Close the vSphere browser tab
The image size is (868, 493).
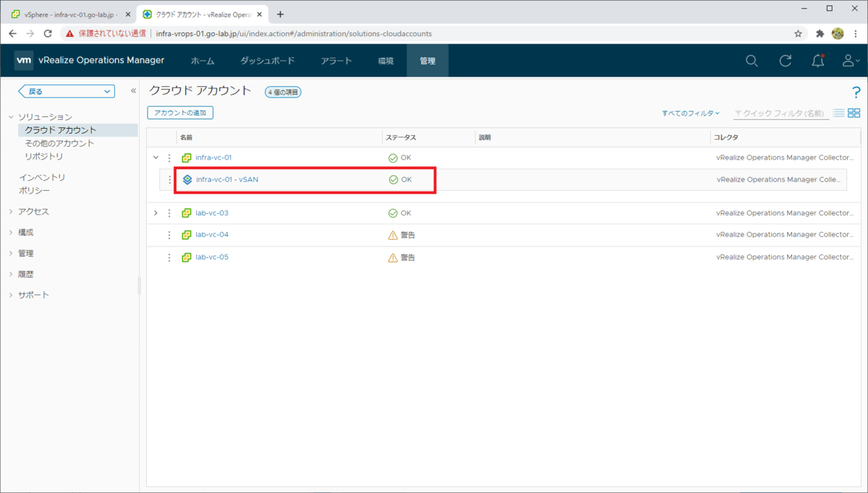point(127,14)
